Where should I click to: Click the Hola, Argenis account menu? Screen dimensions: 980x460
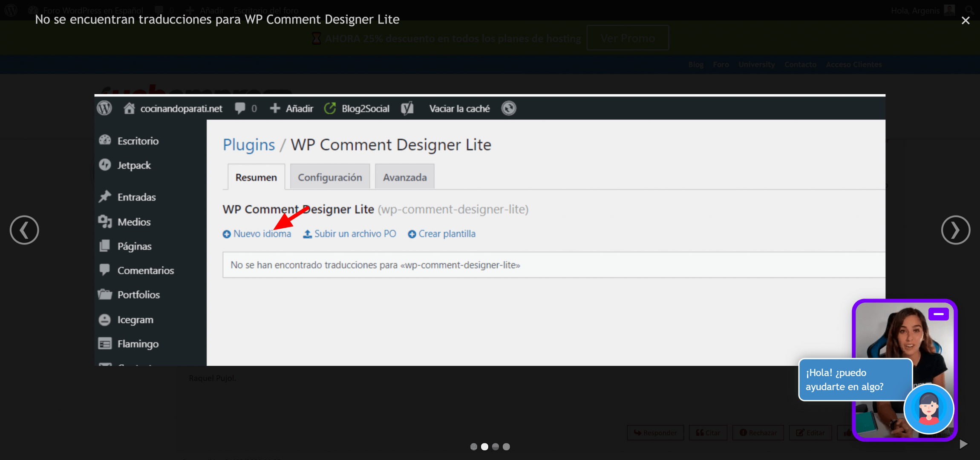923,10
